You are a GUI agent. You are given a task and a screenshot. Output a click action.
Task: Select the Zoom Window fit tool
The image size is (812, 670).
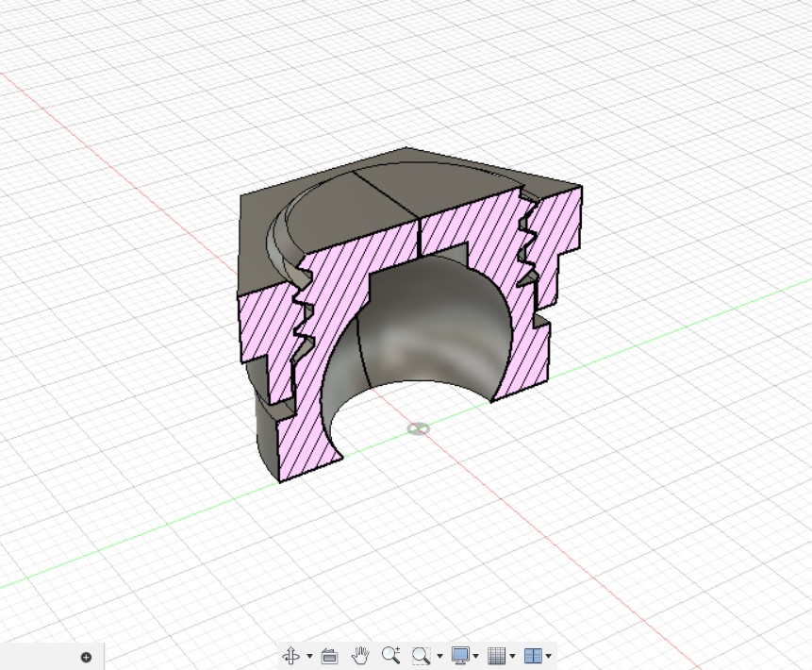pos(422,656)
